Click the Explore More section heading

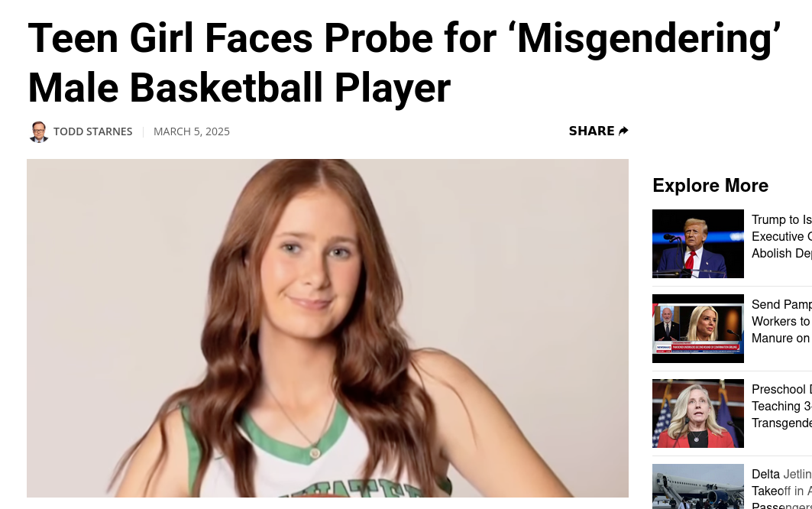click(710, 186)
